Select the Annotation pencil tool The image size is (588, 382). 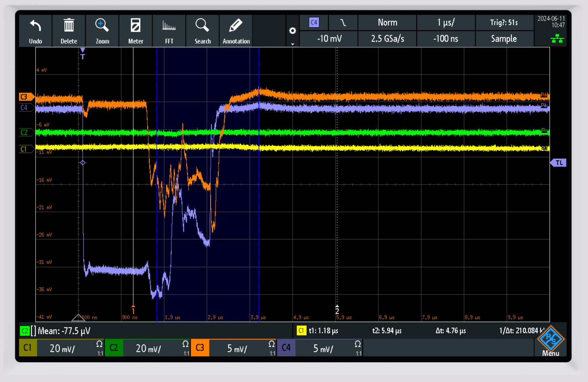pyautogui.click(x=236, y=26)
